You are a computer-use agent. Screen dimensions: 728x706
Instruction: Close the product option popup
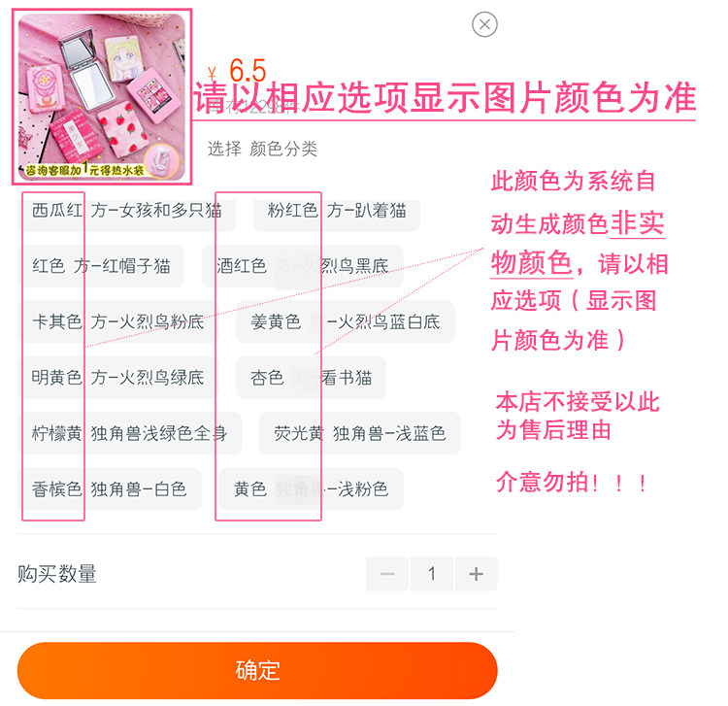484,24
